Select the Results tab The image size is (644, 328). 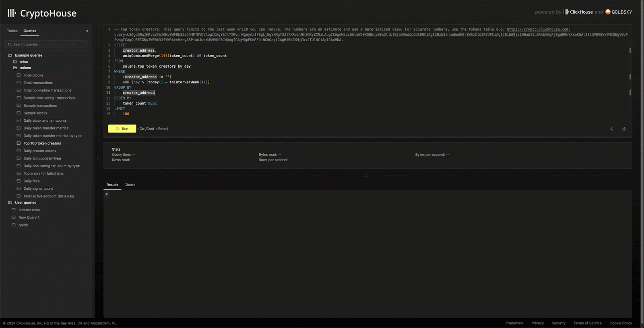[112, 185]
